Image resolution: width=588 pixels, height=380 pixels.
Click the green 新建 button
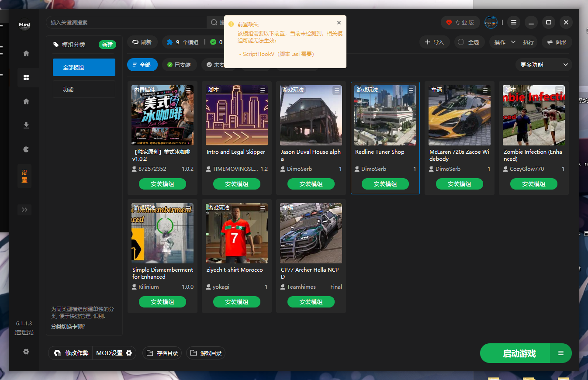107,45
